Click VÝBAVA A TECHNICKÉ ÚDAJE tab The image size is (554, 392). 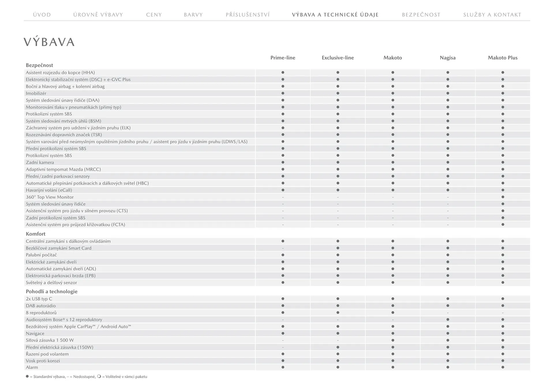point(335,15)
